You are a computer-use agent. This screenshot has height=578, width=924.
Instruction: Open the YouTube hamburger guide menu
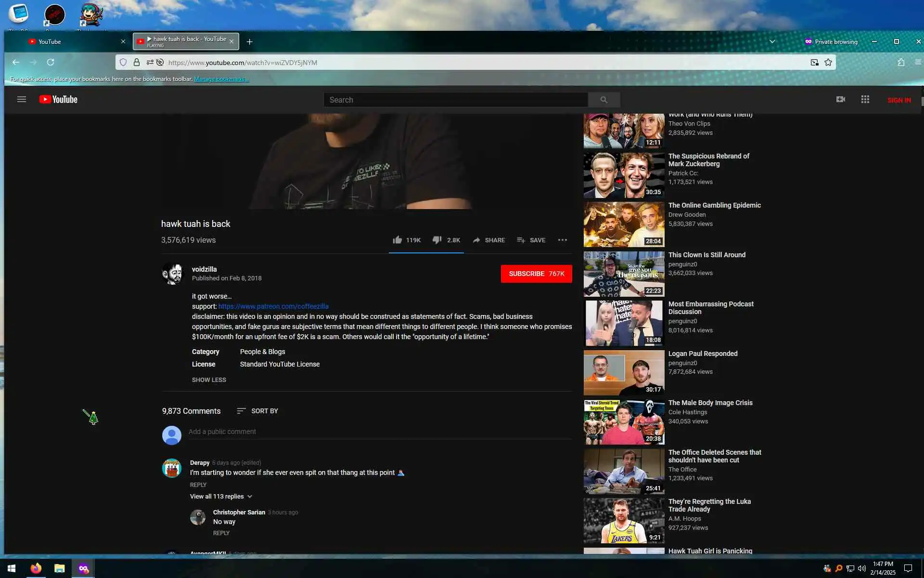point(22,100)
